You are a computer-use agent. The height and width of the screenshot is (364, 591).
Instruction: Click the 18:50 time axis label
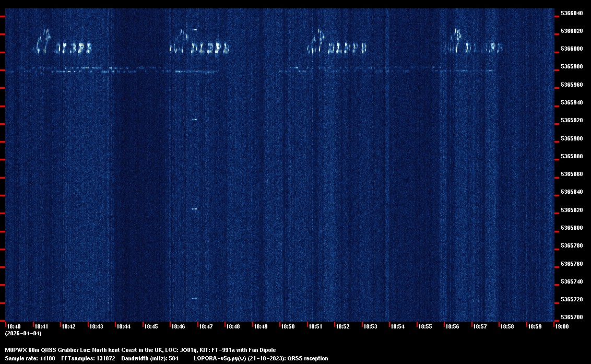coord(288,326)
